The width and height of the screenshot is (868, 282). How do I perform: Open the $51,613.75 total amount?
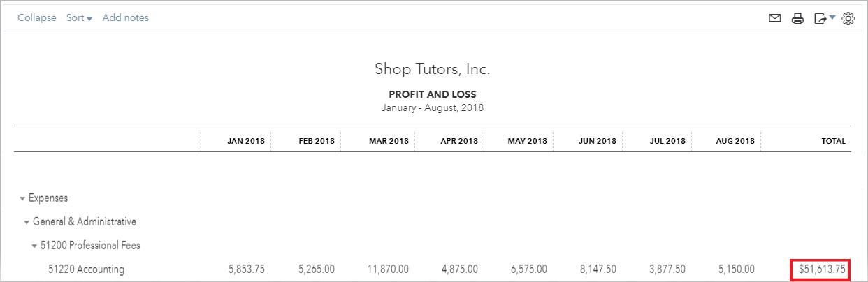click(x=822, y=269)
